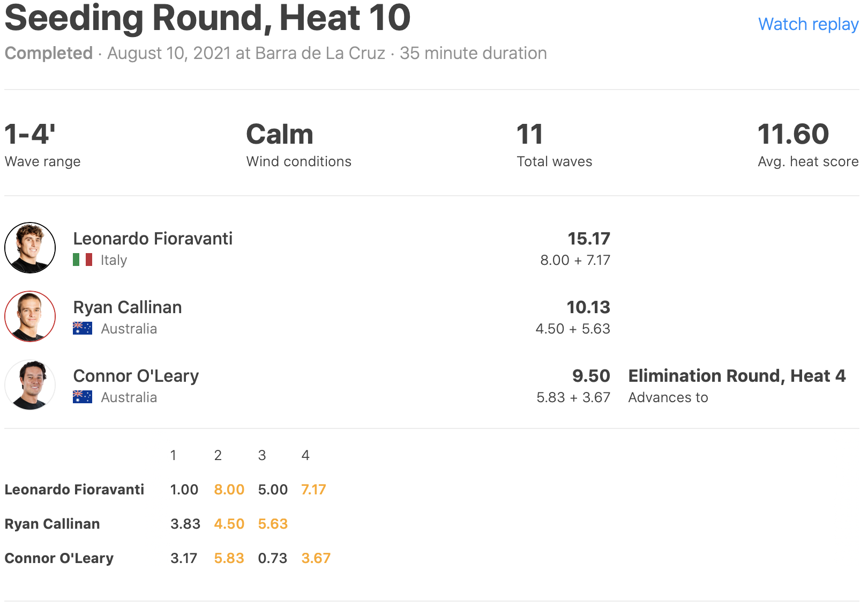Click O'Leary's 9.50 heat total
Screen dimensions: 868x607
tap(591, 376)
